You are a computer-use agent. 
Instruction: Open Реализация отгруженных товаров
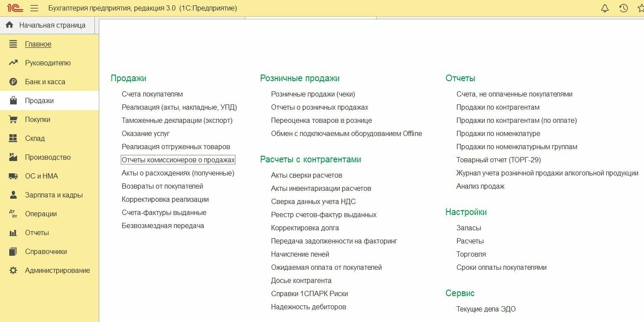tap(176, 147)
